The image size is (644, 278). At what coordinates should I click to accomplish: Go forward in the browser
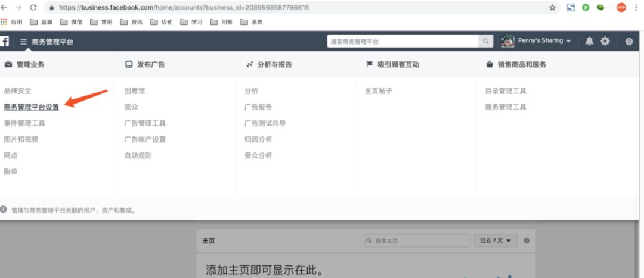click(18, 7)
